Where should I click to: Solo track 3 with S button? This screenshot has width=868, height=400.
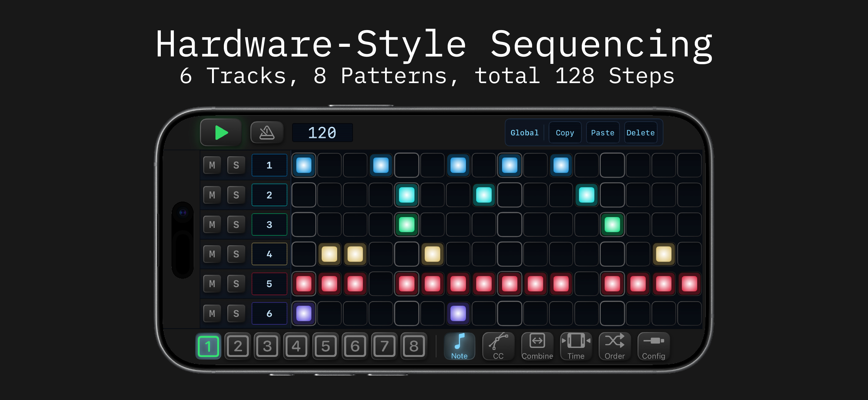(236, 224)
